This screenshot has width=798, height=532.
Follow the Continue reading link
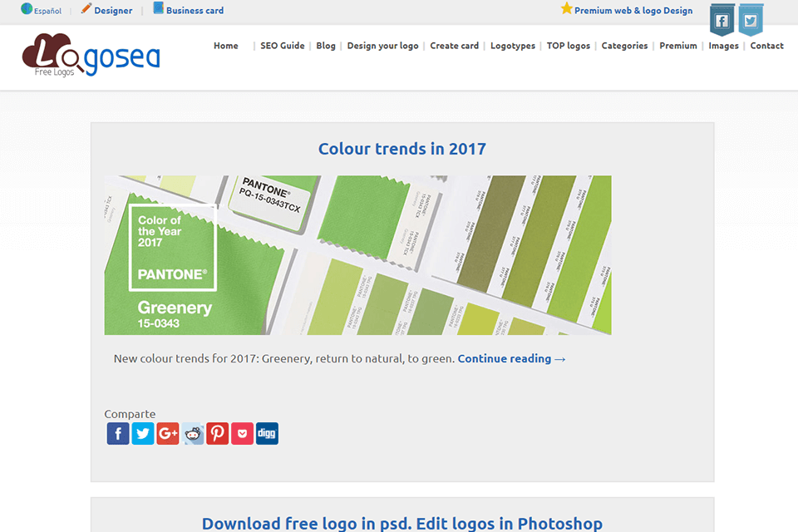[511, 359]
